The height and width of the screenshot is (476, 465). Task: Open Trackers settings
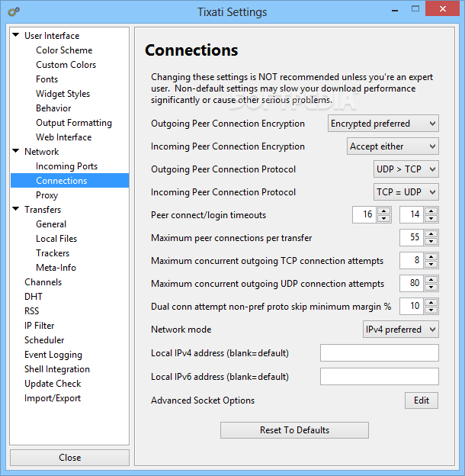(53, 253)
